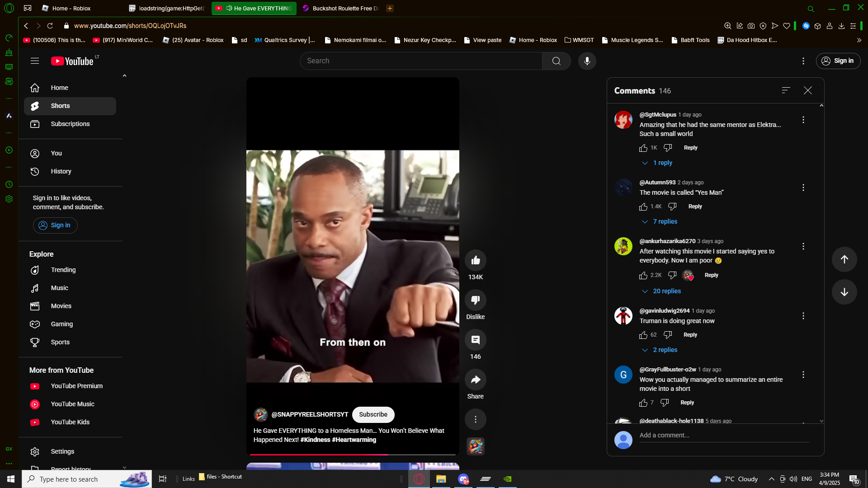Click Sign in button in the sidebar

[55, 225]
